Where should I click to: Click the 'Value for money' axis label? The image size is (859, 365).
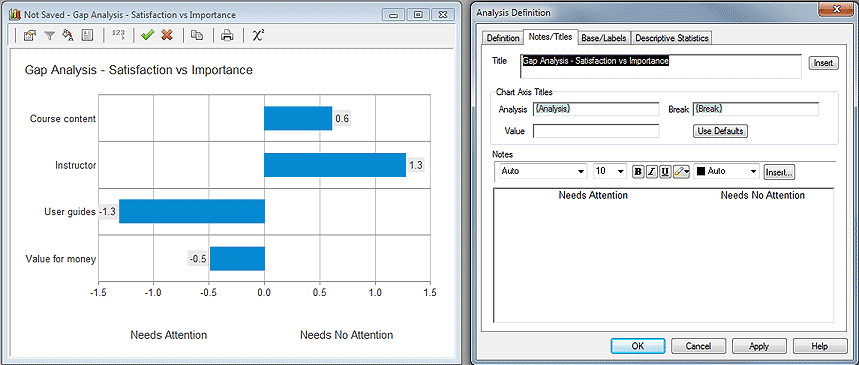(x=61, y=259)
